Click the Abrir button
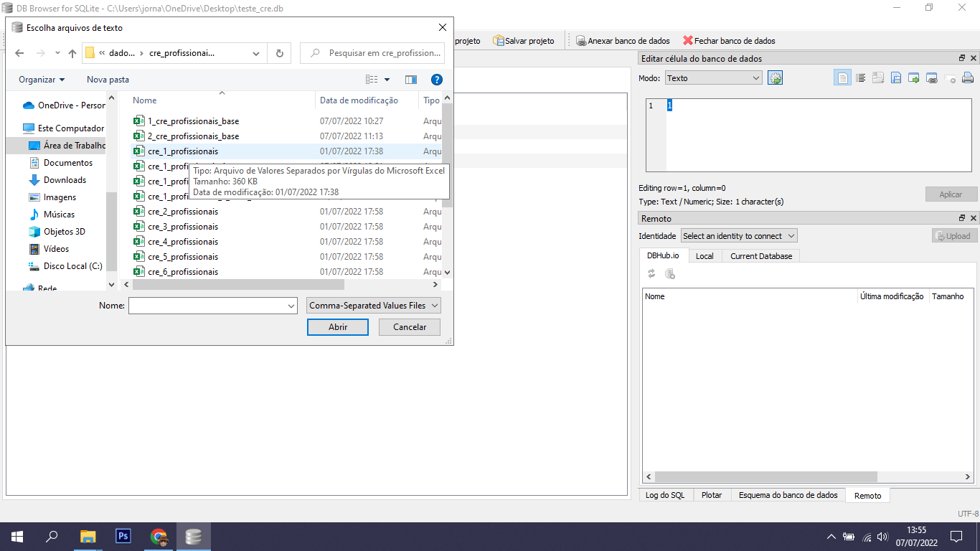The height and width of the screenshot is (551, 980). tap(337, 327)
